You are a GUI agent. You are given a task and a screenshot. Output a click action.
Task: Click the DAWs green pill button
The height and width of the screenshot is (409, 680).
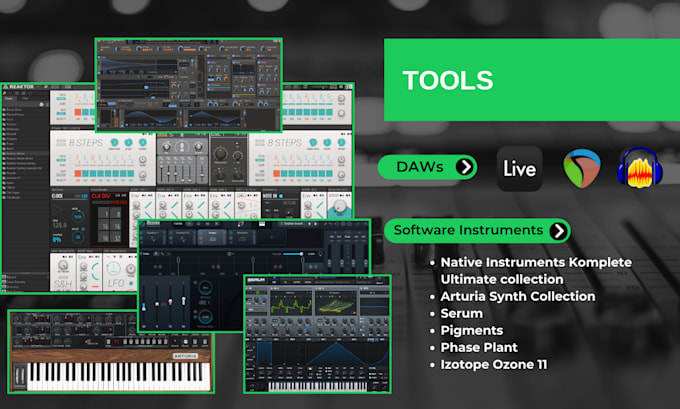click(428, 167)
